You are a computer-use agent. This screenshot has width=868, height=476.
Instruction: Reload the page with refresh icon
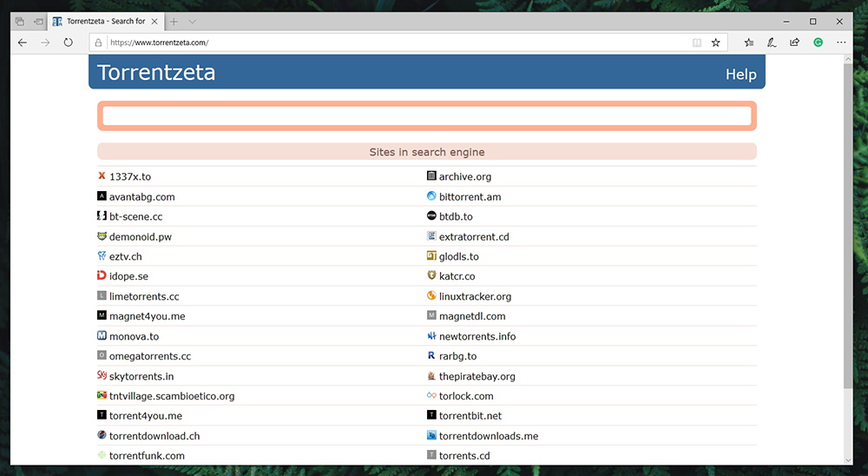pos(68,43)
